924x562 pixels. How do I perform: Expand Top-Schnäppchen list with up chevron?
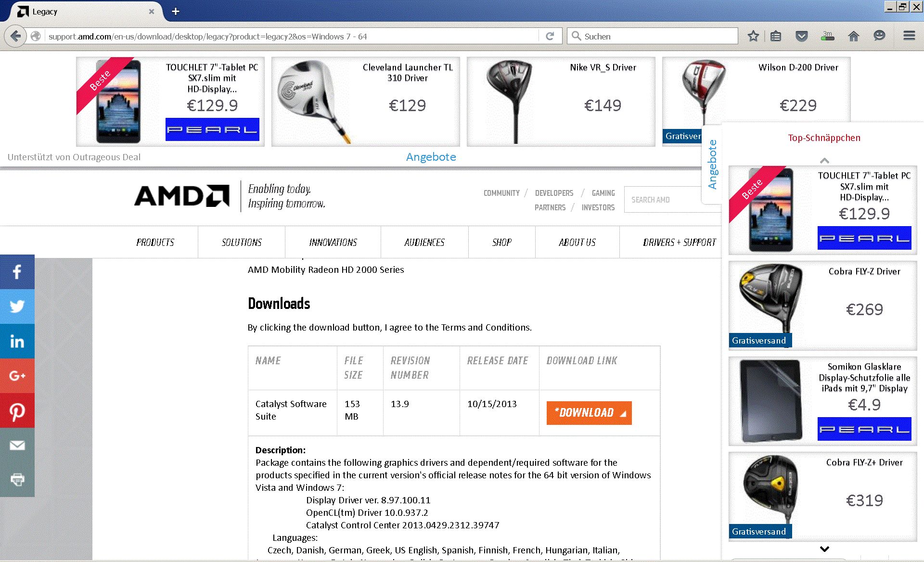(824, 160)
